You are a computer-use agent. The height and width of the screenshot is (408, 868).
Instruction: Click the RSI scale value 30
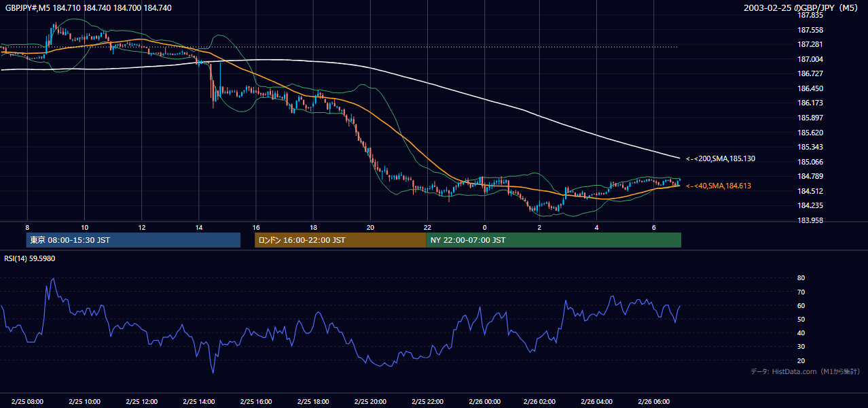click(801, 347)
